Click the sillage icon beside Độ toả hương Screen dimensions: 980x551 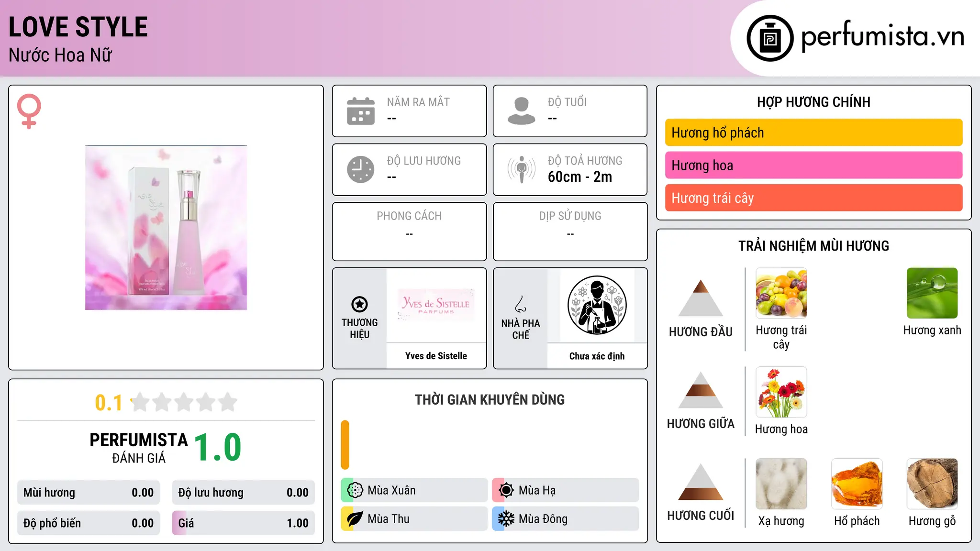click(x=522, y=169)
